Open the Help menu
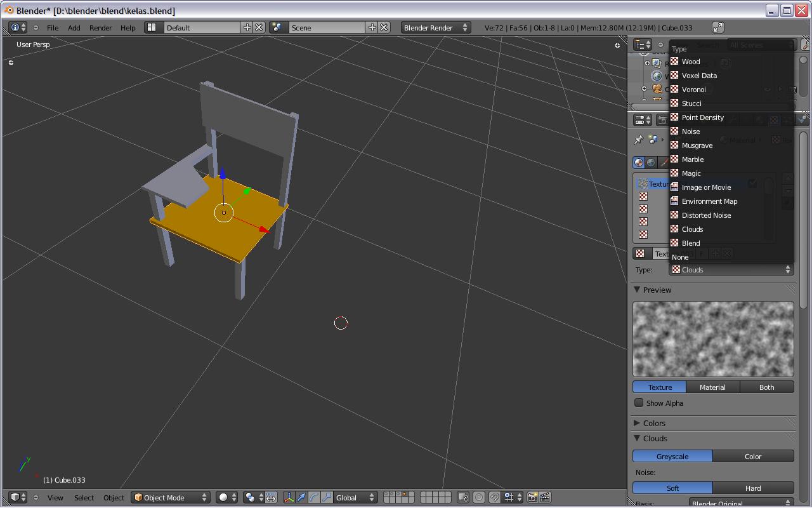 coord(128,27)
